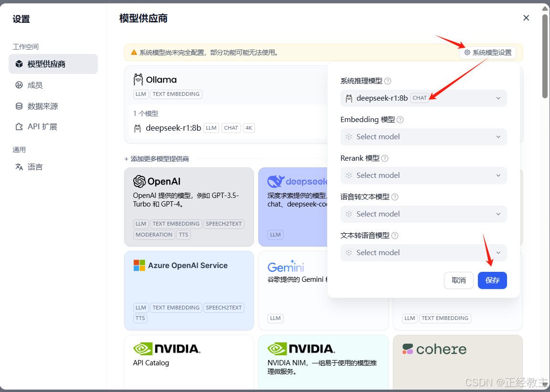Click the Gemini logo
This screenshot has width=550, height=392.
tap(286, 266)
